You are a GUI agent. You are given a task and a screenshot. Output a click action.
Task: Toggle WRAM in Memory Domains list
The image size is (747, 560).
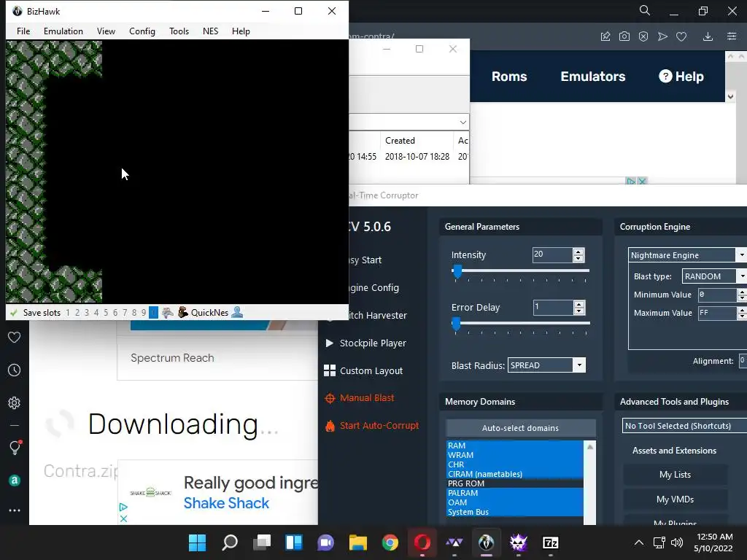click(514, 455)
